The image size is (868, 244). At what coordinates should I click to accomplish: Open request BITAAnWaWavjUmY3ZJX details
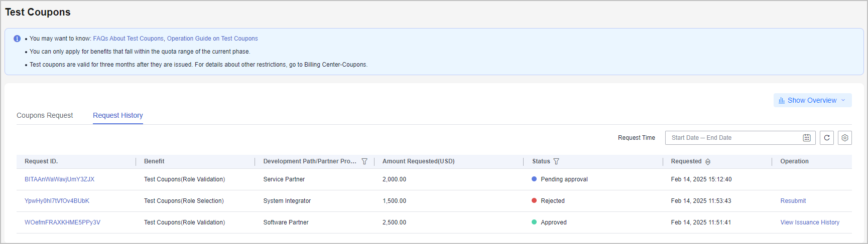pos(59,179)
